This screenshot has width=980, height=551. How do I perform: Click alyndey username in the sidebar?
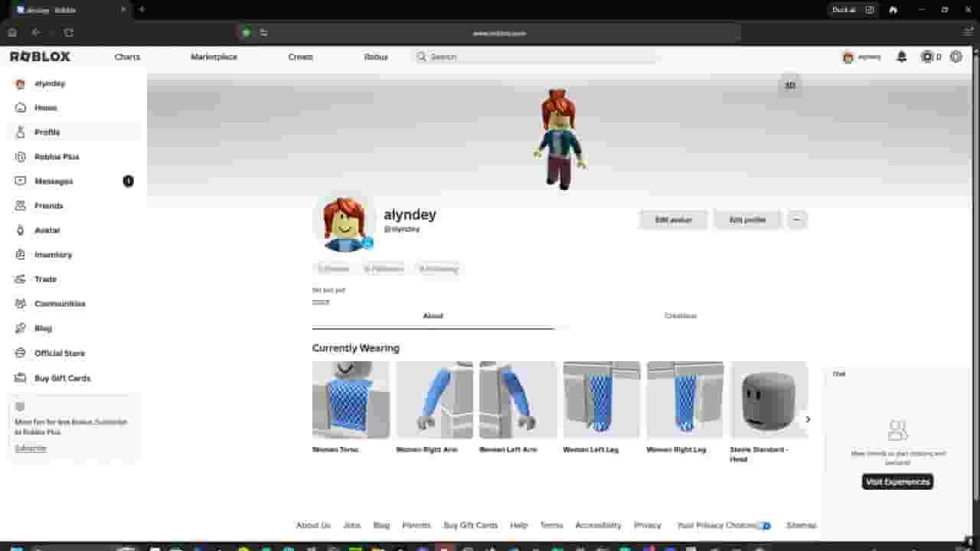tap(50, 83)
